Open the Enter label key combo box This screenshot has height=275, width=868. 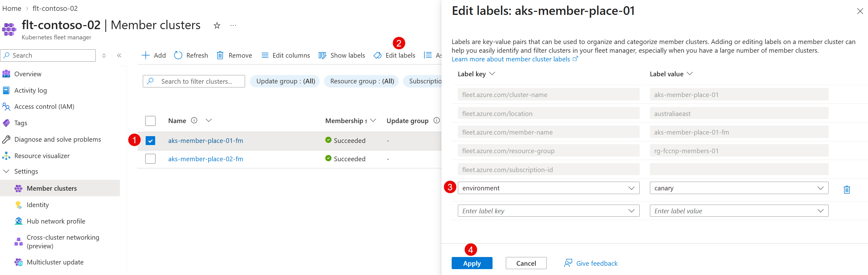[x=549, y=211]
